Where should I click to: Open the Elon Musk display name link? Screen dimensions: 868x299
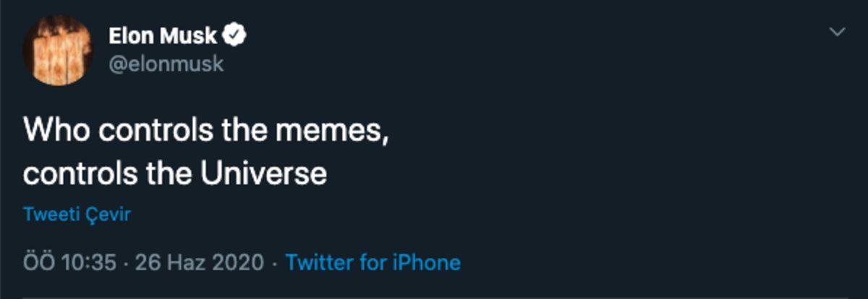[x=163, y=35]
